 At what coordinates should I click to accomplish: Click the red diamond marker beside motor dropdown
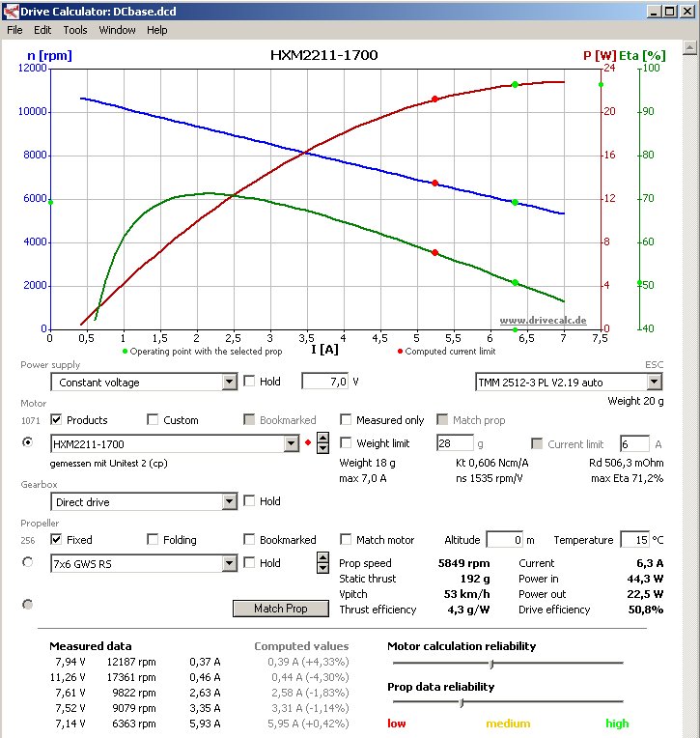pos(308,443)
